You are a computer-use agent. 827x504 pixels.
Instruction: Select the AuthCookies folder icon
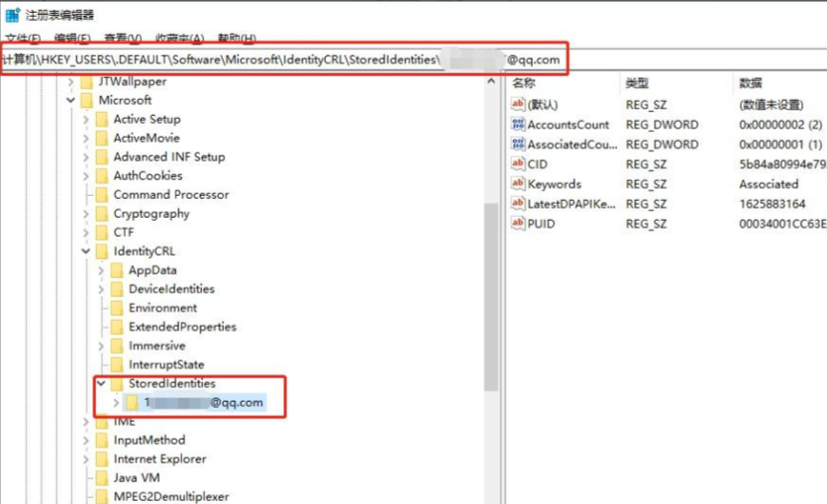click(102, 176)
